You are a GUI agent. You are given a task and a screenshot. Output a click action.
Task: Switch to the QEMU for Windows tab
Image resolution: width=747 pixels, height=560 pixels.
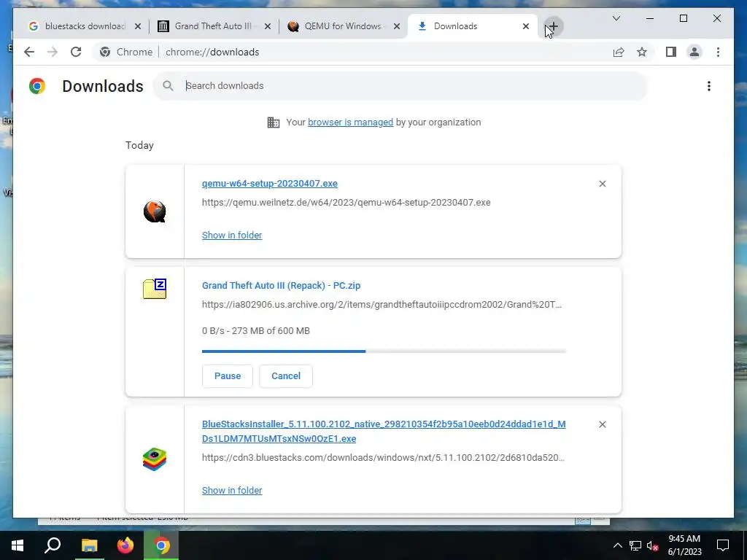pos(342,26)
